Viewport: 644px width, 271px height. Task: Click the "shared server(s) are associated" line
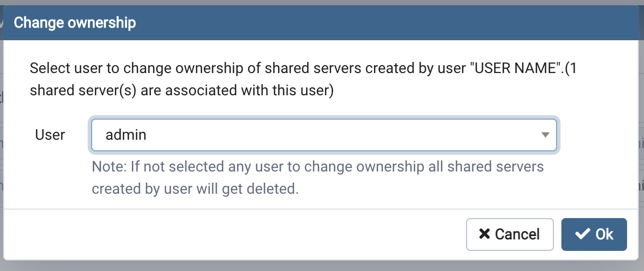point(181,91)
